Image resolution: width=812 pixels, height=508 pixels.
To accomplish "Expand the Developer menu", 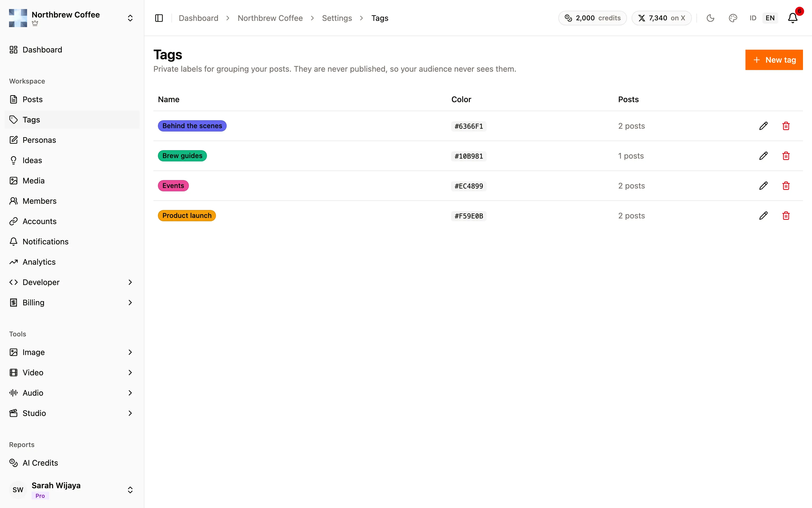I will [72, 282].
